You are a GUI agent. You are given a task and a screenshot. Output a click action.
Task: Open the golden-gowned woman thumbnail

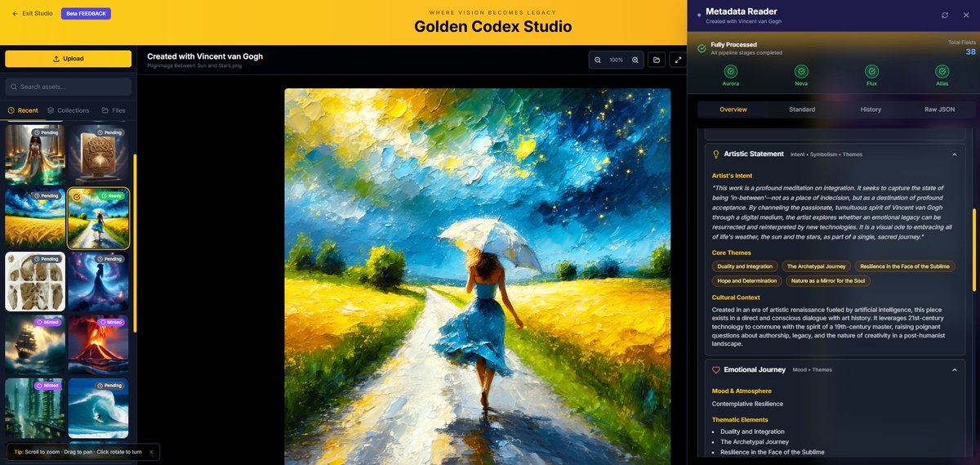(x=35, y=155)
